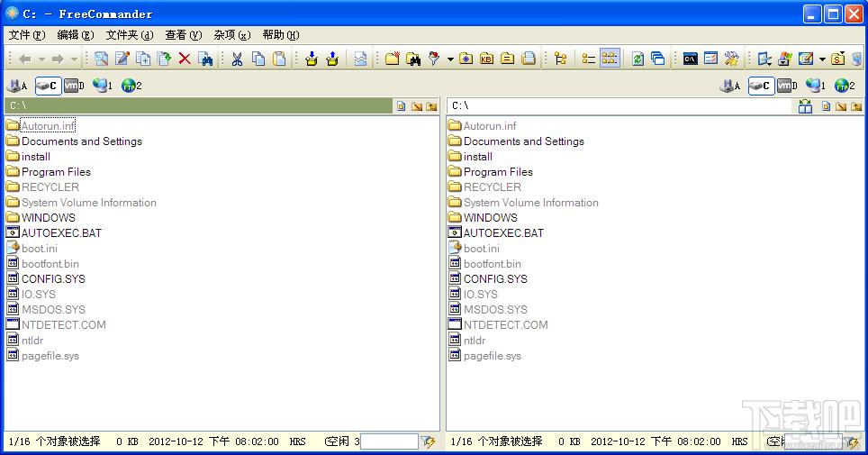The height and width of the screenshot is (455, 868).
Task: Click the copy files toolbar icon
Action: tap(143, 59)
